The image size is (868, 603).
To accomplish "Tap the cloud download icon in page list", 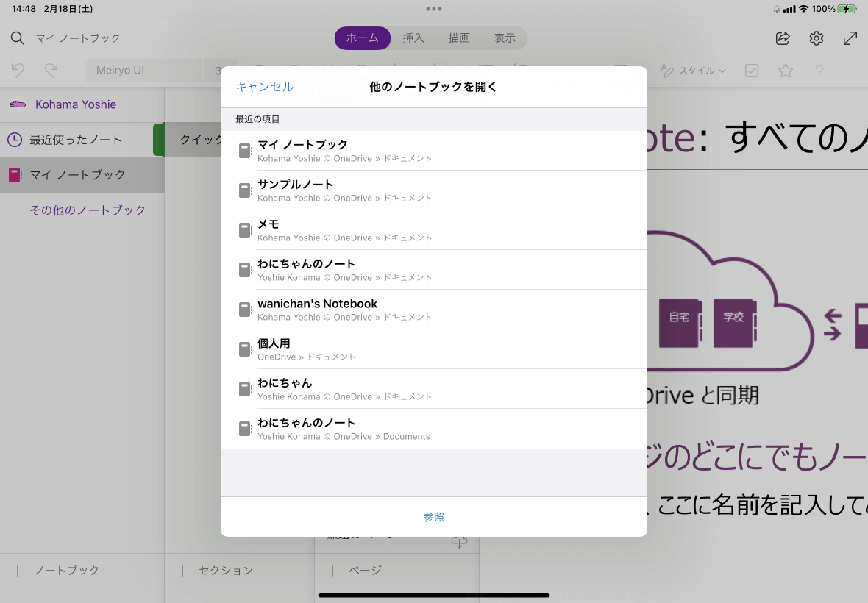I will coord(460,542).
